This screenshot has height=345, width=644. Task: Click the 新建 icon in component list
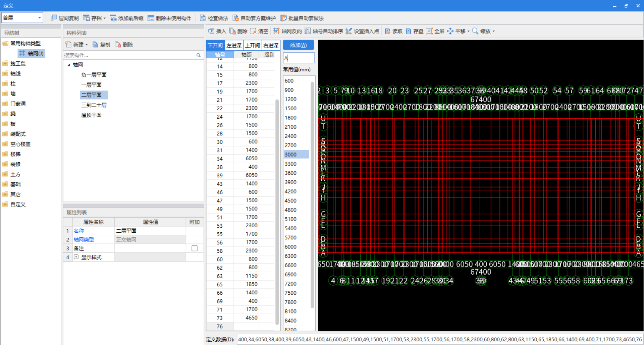point(68,45)
